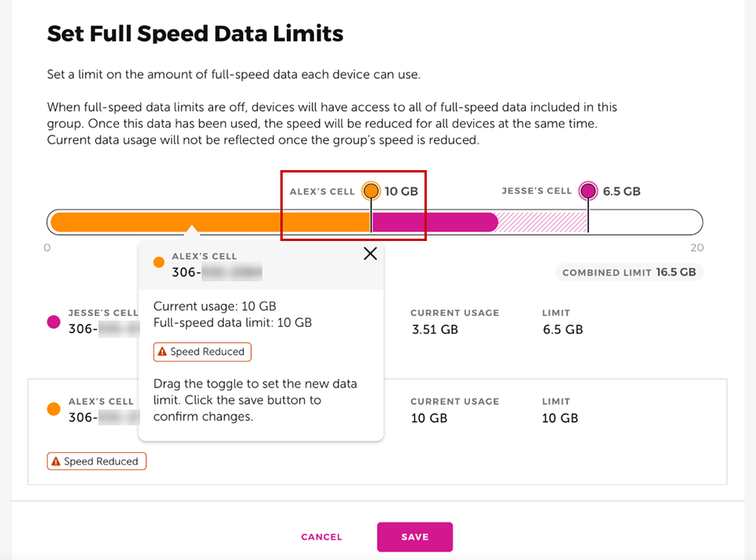Select the orange dot icon beside Alex's Cell row
756x560 pixels.
point(54,410)
